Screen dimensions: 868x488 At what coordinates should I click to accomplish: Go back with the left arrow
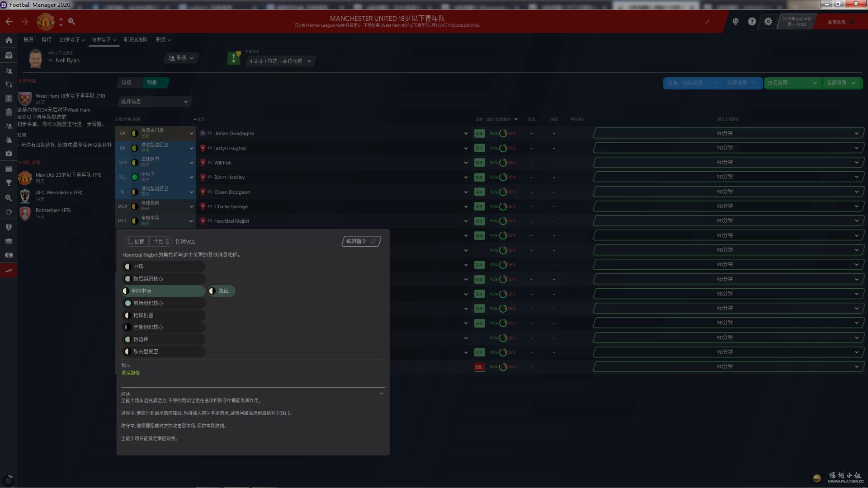9,22
